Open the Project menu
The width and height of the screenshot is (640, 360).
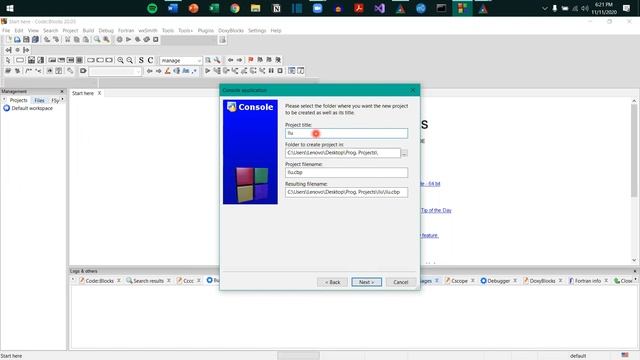[x=70, y=31]
